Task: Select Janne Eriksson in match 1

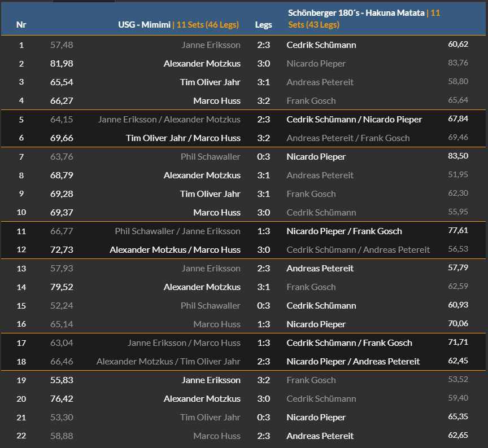Action: (211, 45)
